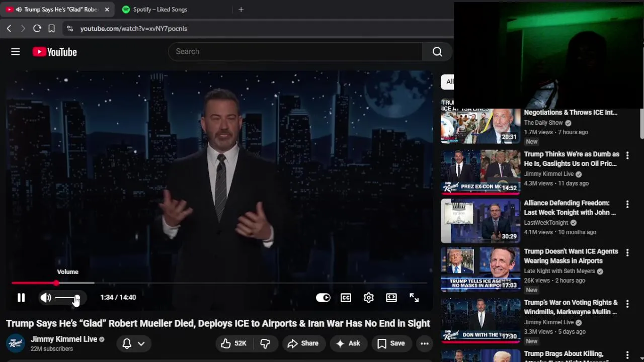Open more actions ellipsis below video
Viewport: 644px width, 362px height.
coord(425,343)
